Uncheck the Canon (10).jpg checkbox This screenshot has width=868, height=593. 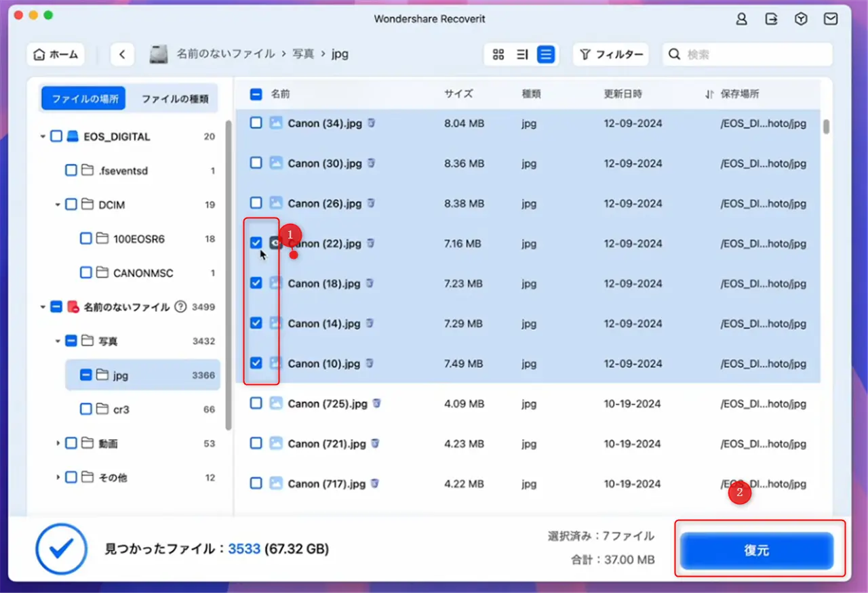[256, 363]
